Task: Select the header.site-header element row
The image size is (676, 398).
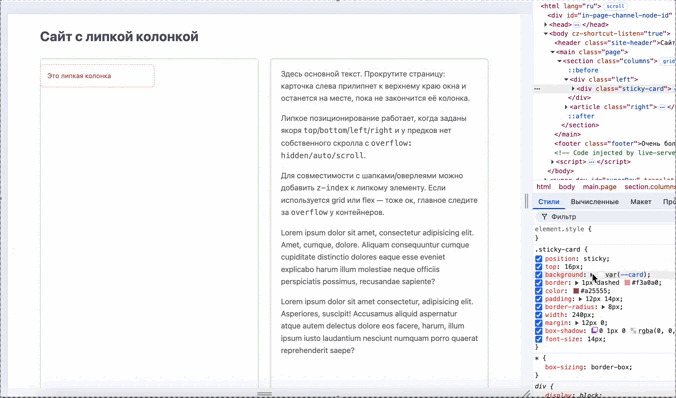Action: pyautogui.click(x=615, y=43)
